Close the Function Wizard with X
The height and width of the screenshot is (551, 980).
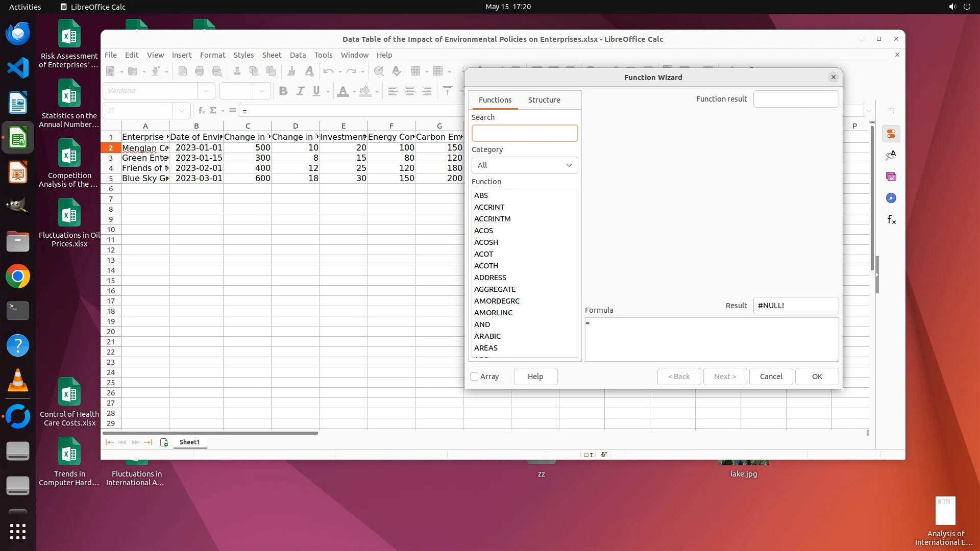pos(834,77)
